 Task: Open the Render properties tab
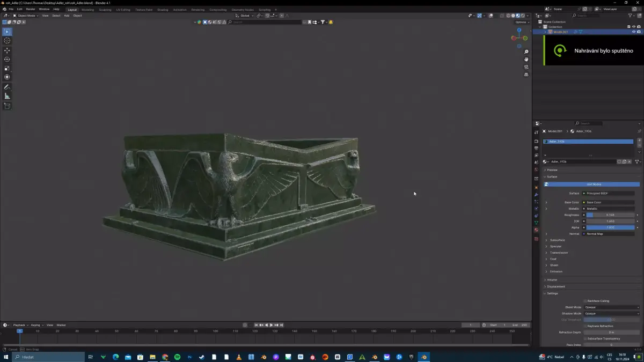536,142
